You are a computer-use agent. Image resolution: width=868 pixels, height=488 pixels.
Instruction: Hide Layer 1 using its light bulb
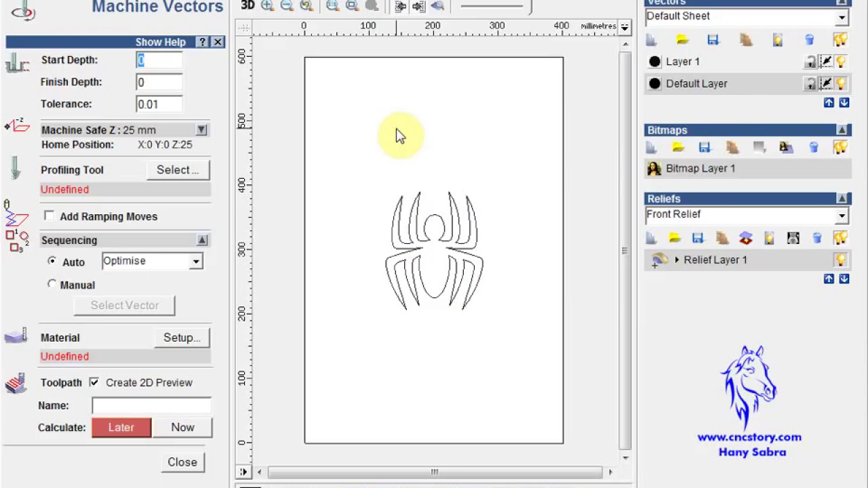[x=841, y=62]
